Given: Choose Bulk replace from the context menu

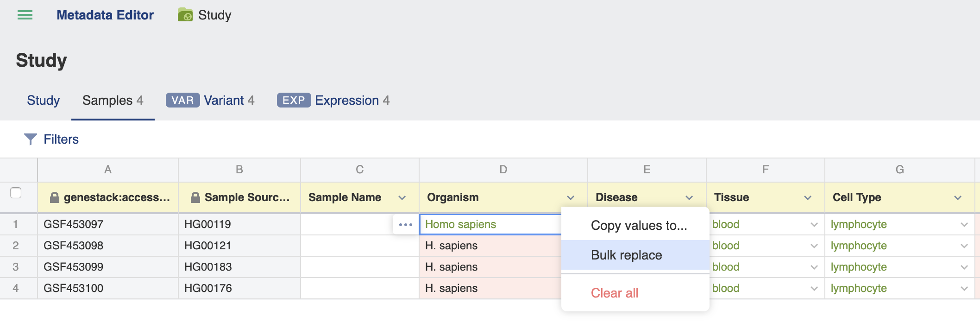Looking at the screenshot, I should coord(635,255).
